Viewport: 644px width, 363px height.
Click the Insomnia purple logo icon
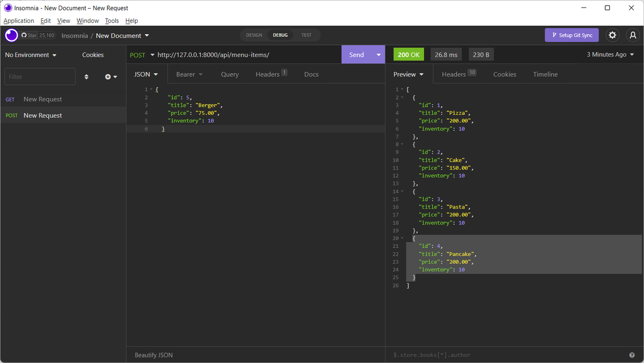click(x=11, y=35)
